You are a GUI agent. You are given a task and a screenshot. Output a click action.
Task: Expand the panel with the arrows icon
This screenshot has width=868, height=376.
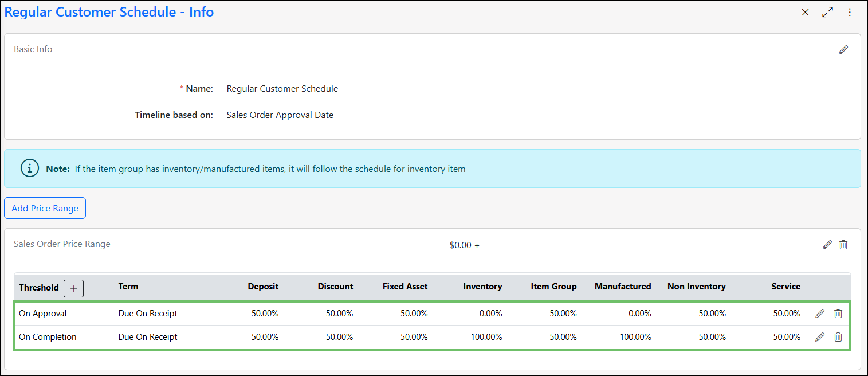coord(827,12)
